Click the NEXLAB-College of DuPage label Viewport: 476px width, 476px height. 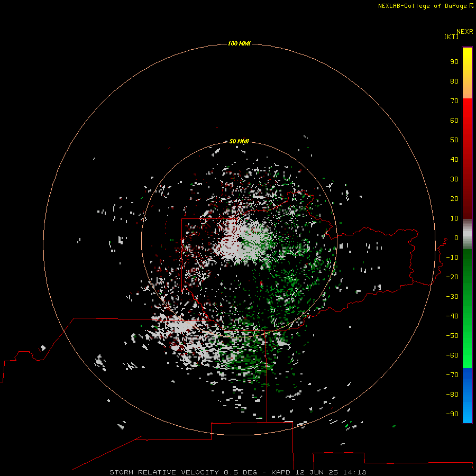(425, 6)
